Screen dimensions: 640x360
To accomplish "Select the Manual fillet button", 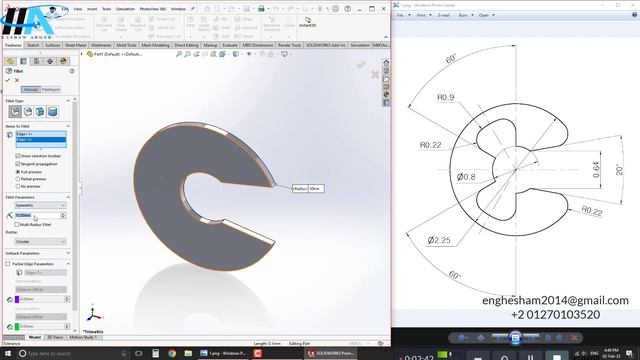I will 31,89.
